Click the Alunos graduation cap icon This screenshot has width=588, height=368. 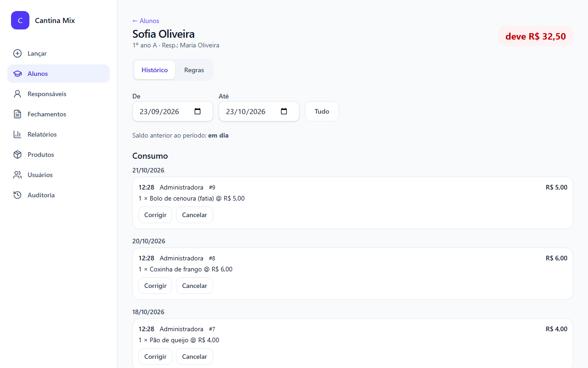pyautogui.click(x=17, y=74)
